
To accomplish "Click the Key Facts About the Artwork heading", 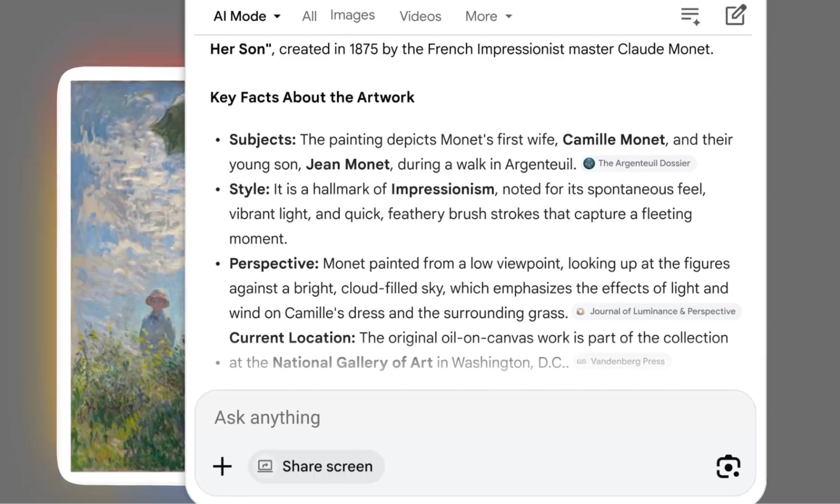I will (312, 97).
